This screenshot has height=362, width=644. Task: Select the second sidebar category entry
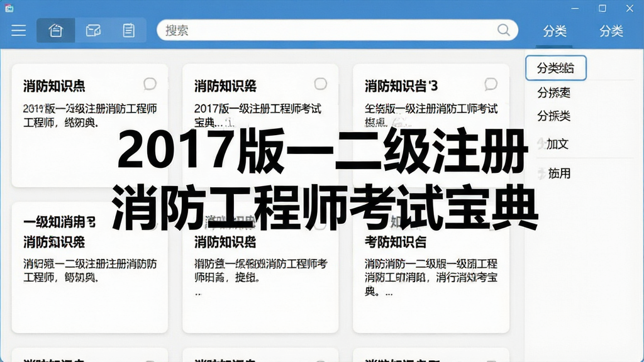[x=553, y=93]
